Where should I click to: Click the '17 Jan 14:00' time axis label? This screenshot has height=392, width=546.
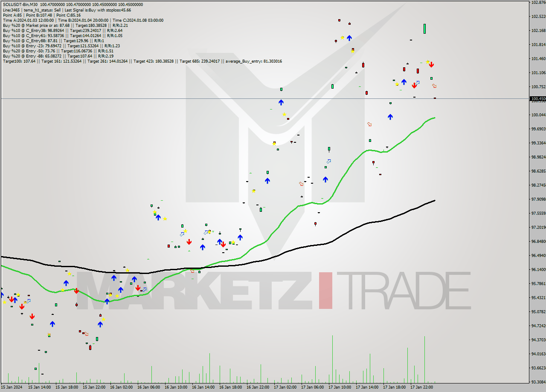point(367,387)
